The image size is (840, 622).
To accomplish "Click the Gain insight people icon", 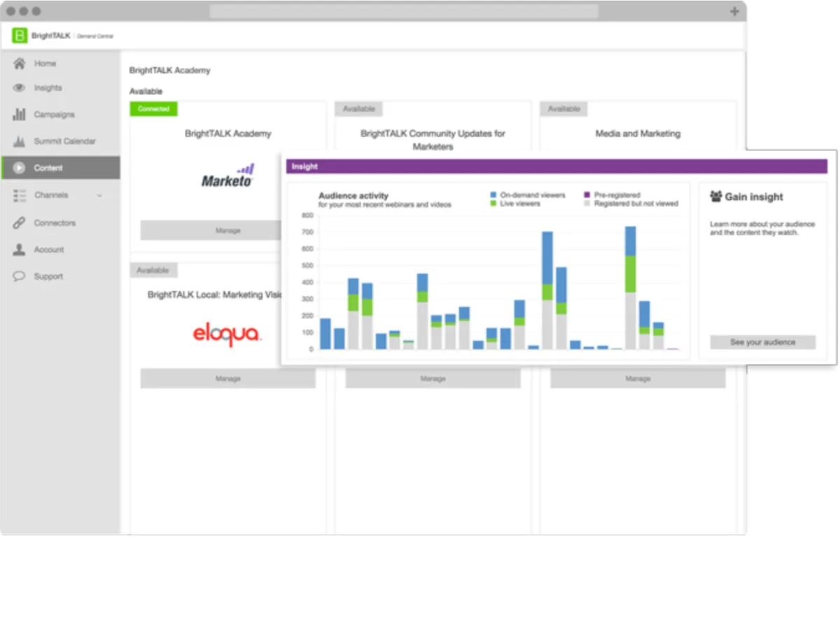I will pyautogui.click(x=716, y=197).
